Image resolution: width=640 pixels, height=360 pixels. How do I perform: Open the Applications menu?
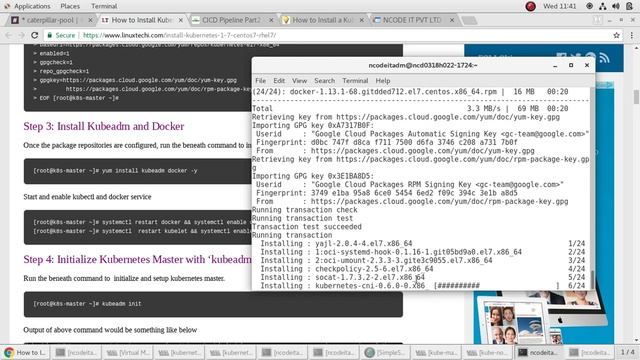coord(32,6)
